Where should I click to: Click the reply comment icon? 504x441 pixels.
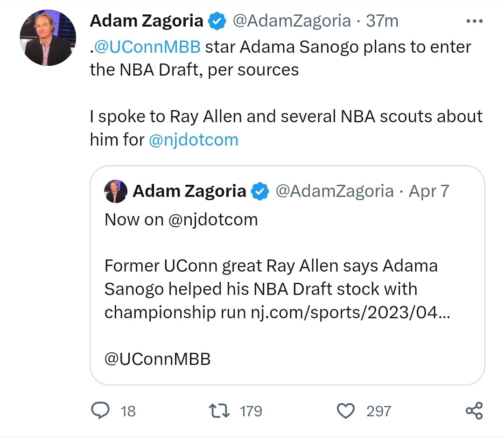[99, 411]
